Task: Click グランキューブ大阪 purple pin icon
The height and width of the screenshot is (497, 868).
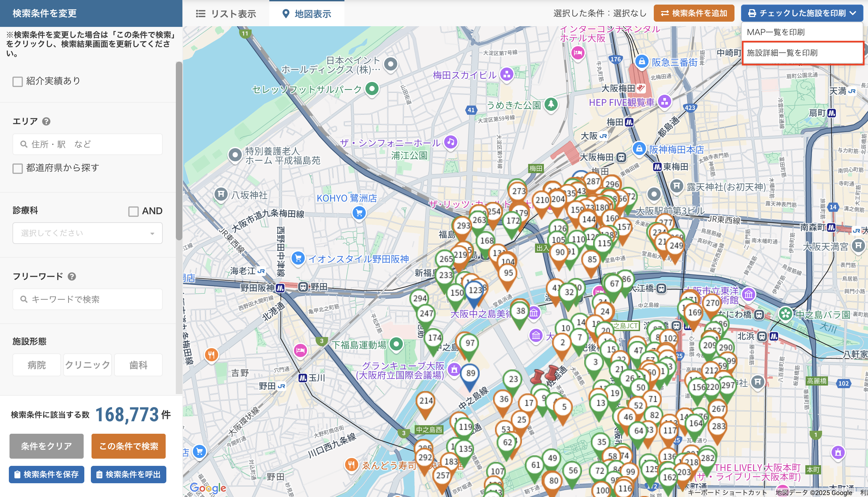Action: tap(454, 369)
